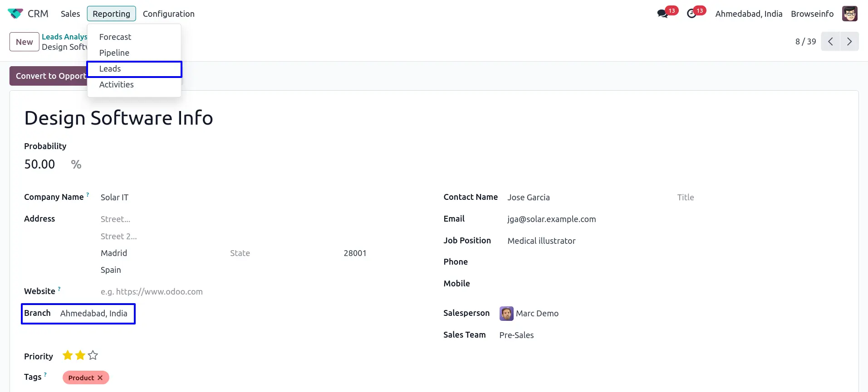Go to previous record arrow
The width and height of the screenshot is (868, 392).
pos(830,42)
